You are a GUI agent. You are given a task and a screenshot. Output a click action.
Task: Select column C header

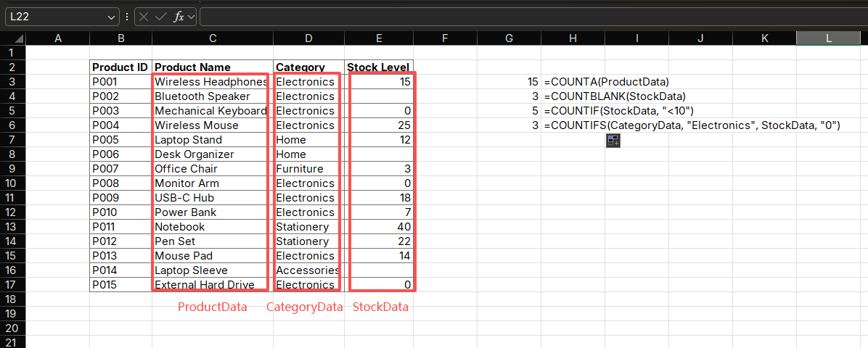point(213,38)
